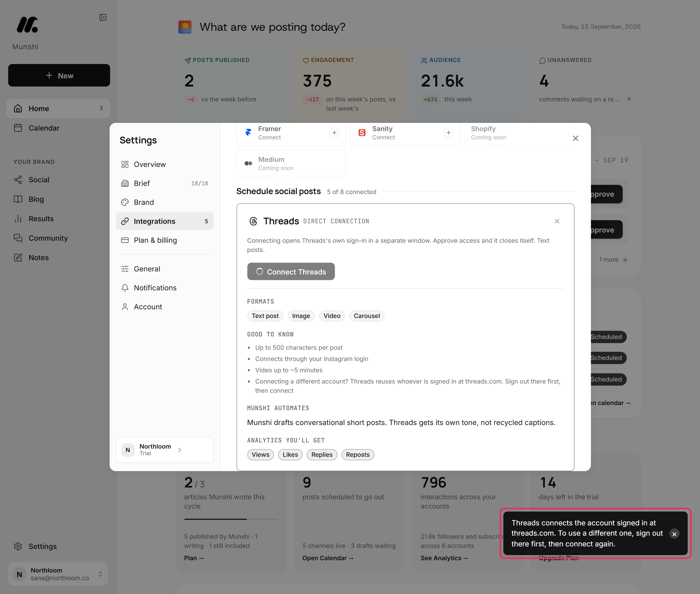View Results in the sidebar
The height and width of the screenshot is (594, 700).
click(58, 219)
